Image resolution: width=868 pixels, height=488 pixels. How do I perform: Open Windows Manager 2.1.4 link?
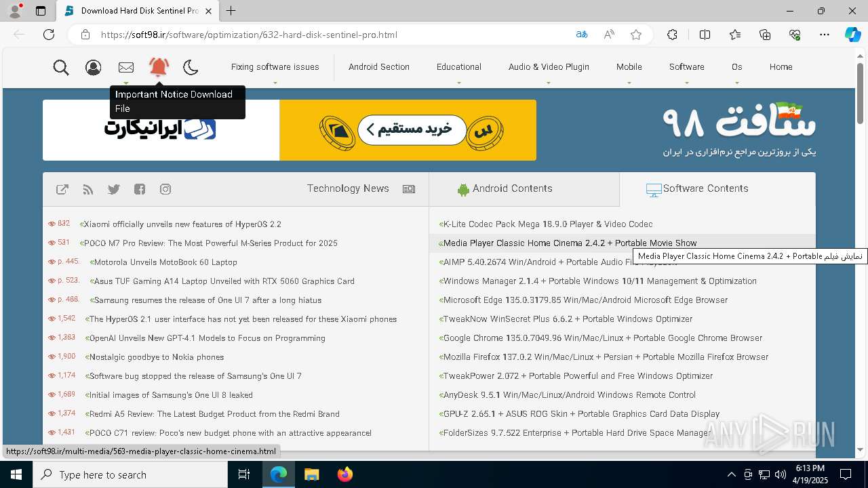[x=599, y=281]
